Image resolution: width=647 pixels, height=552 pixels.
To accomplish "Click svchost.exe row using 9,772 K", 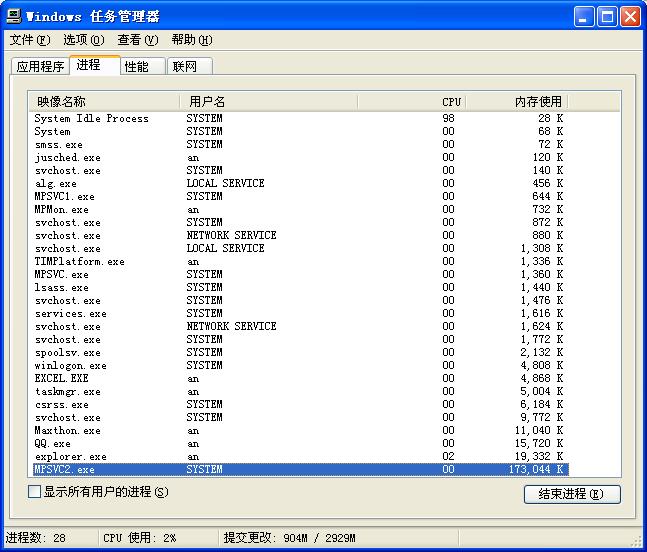I will 300,418.
